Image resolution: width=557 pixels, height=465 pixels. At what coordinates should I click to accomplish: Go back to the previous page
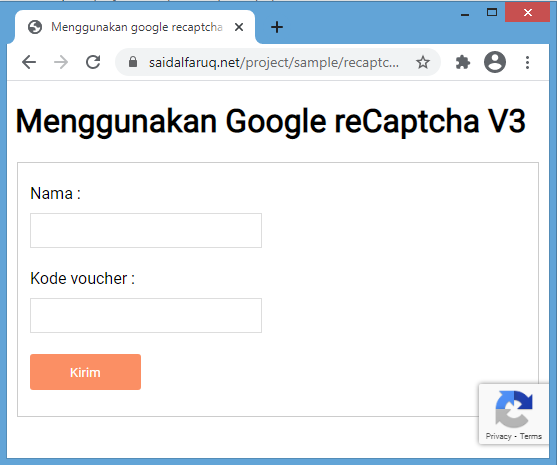tap(29, 62)
